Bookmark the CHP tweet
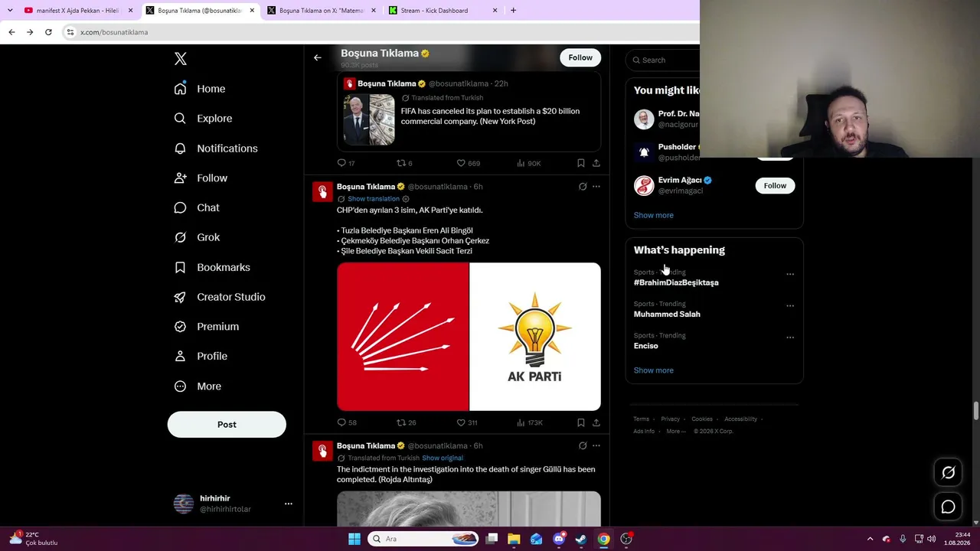 pos(581,422)
